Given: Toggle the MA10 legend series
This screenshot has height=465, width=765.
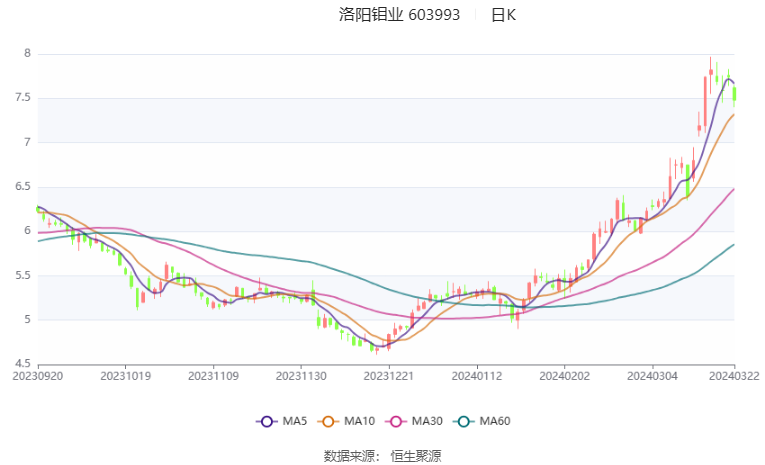Looking at the screenshot, I should click(x=346, y=421).
